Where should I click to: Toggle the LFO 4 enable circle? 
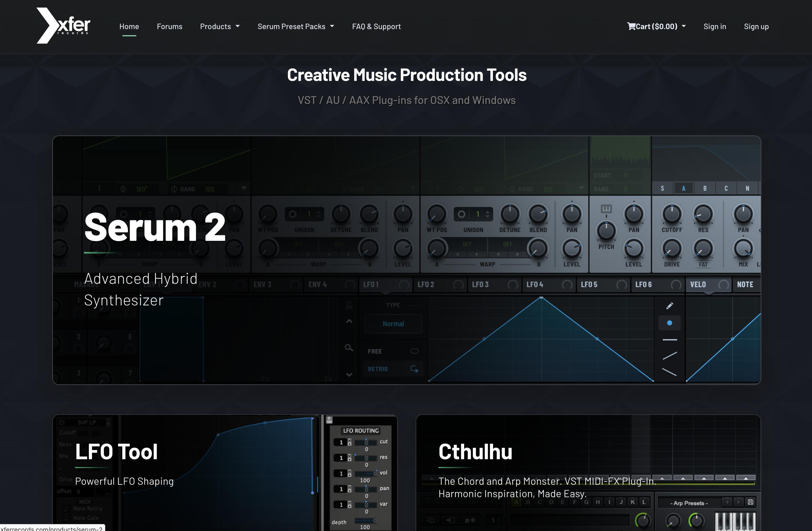[567, 285]
